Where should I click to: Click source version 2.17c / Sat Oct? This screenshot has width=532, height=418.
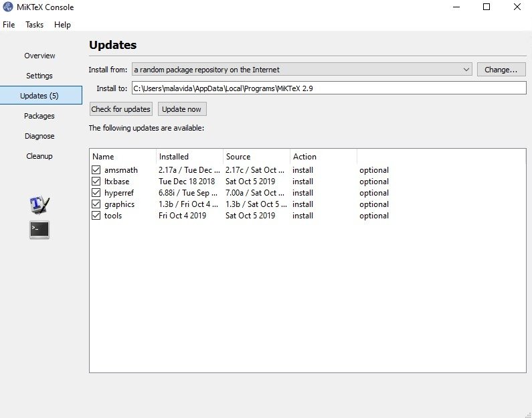255,169
